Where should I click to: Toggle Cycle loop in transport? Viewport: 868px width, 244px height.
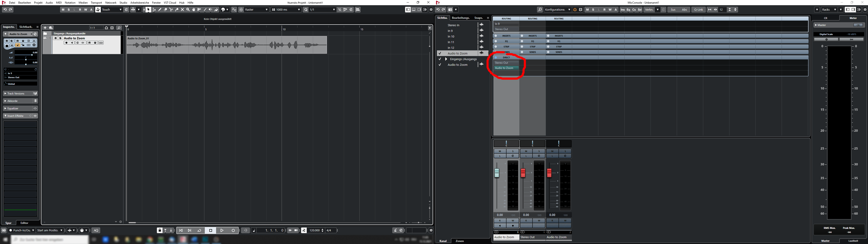[199, 230]
